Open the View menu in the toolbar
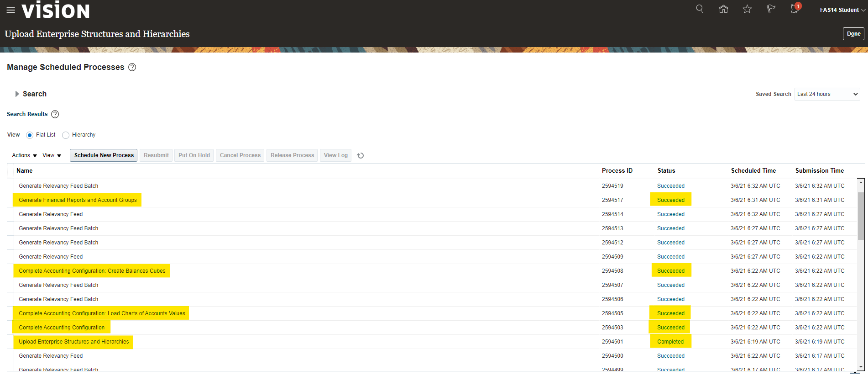The width and height of the screenshot is (868, 376). (x=52, y=156)
